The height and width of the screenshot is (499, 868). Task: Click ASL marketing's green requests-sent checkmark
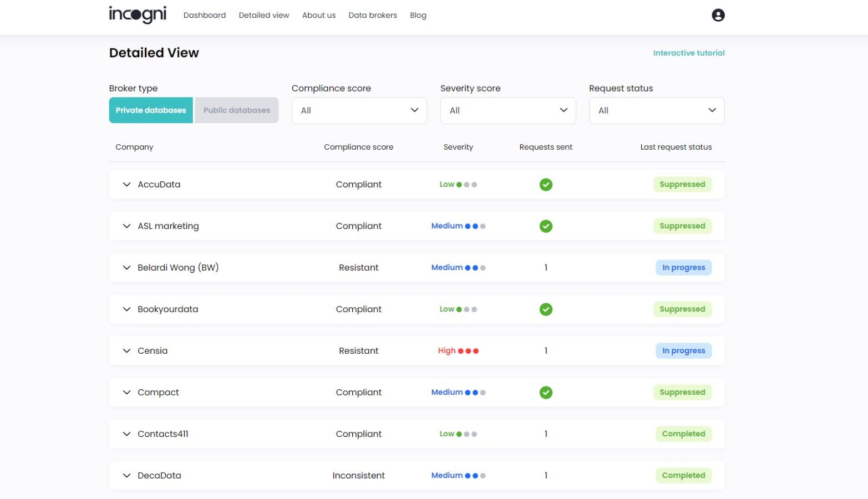pyautogui.click(x=546, y=226)
